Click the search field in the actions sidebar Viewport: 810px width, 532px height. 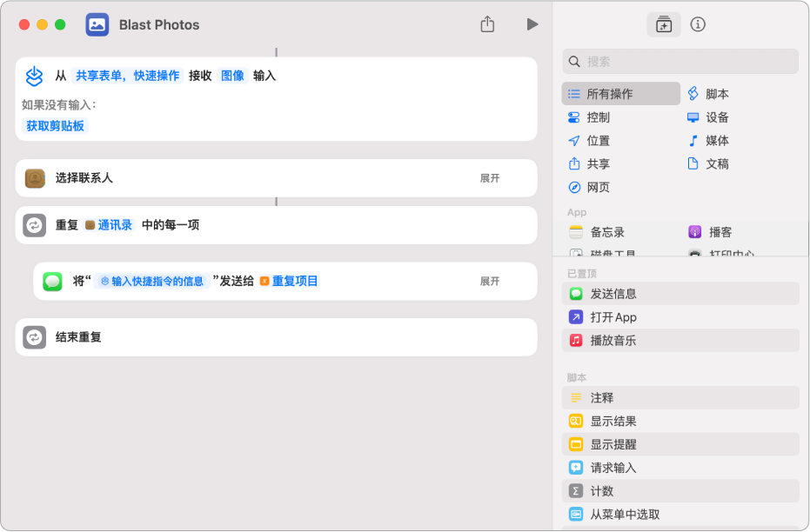coord(680,62)
